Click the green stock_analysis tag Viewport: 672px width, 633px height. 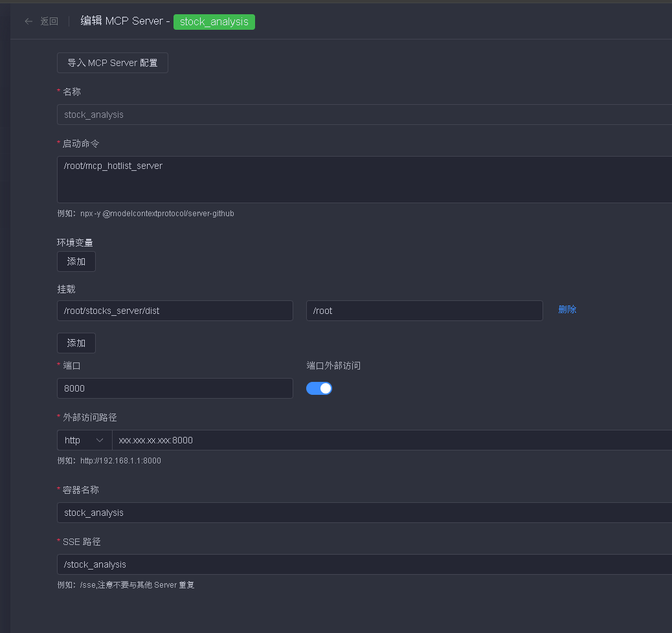214,21
